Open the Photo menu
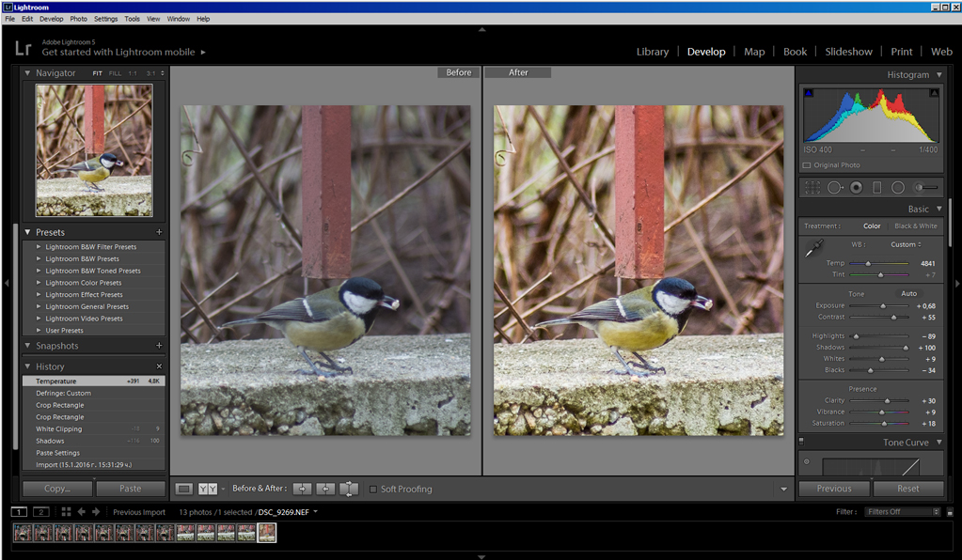The image size is (962, 560). point(79,19)
